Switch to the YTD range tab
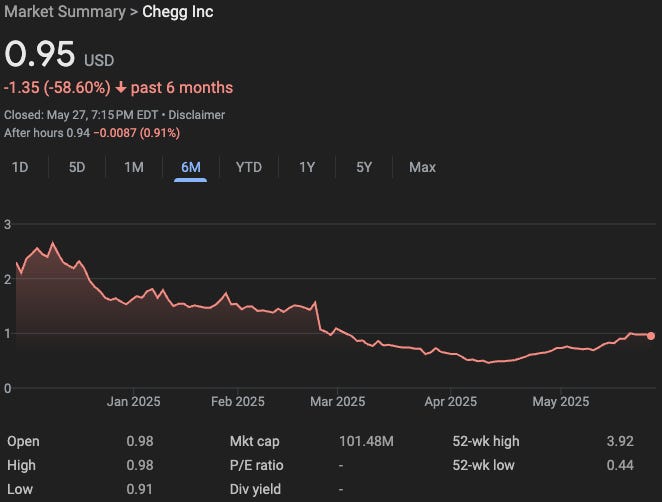 pyautogui.click(x=249, y=167)
